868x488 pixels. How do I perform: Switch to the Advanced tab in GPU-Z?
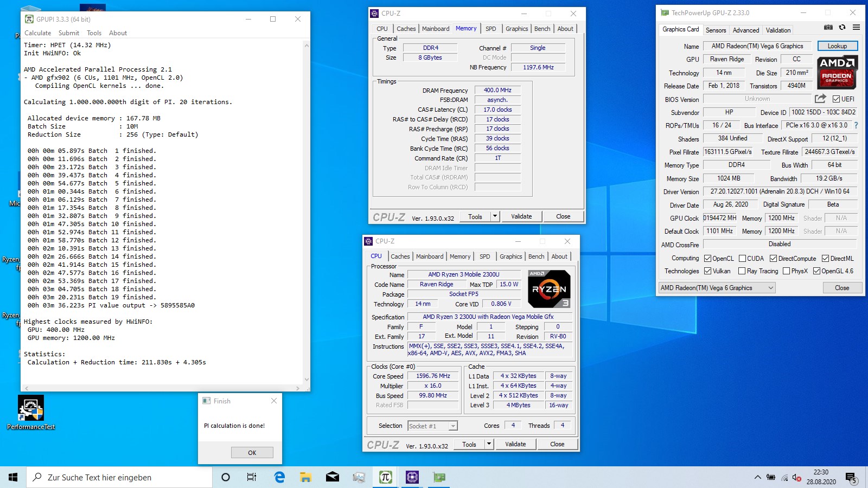coord(746,30)
